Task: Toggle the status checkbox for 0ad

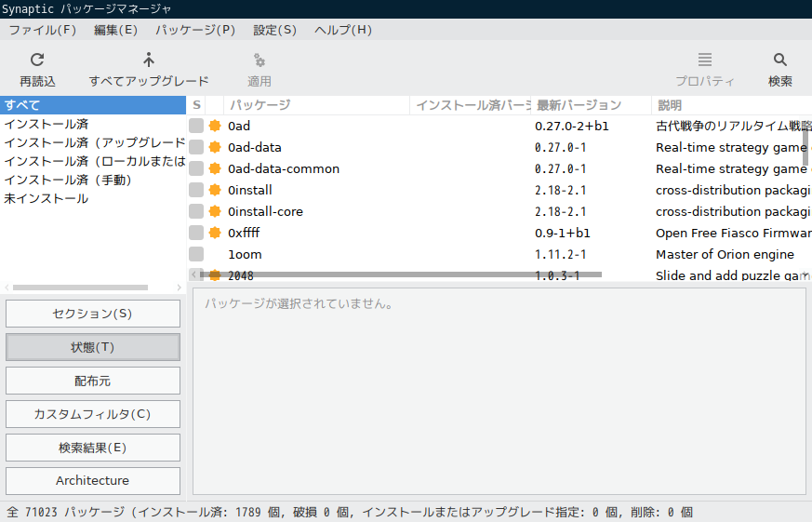Action: point(196,126)
